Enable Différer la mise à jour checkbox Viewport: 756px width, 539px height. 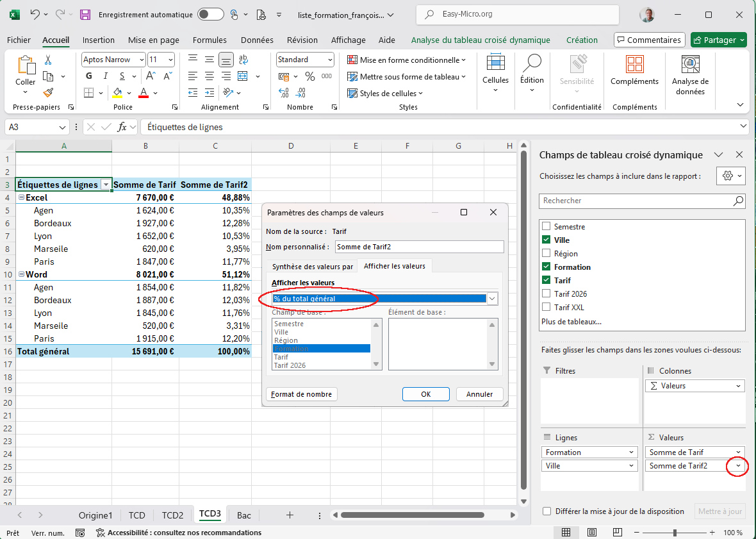(546, 511)
